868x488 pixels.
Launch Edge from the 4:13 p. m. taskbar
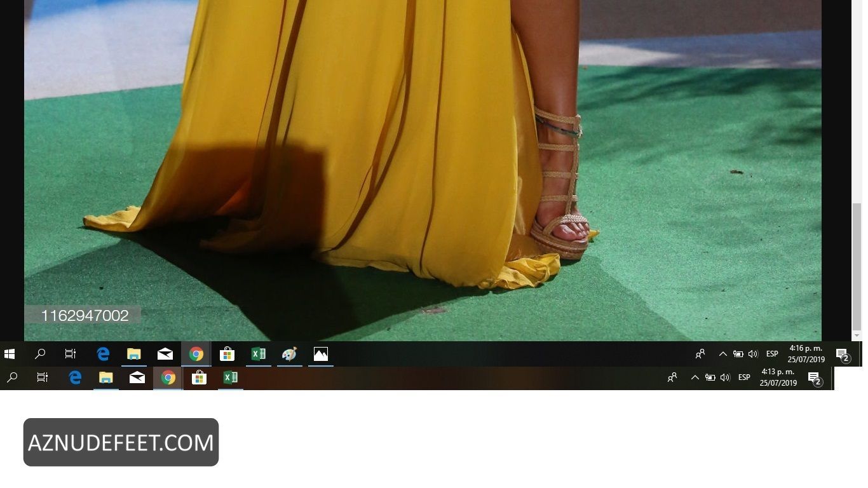tap(75, 377)
